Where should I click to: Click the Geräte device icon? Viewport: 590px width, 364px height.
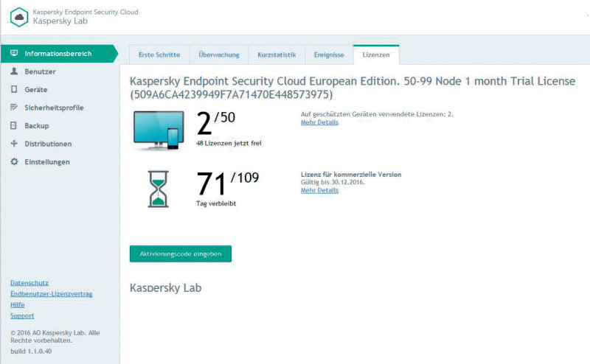(14, 89)
